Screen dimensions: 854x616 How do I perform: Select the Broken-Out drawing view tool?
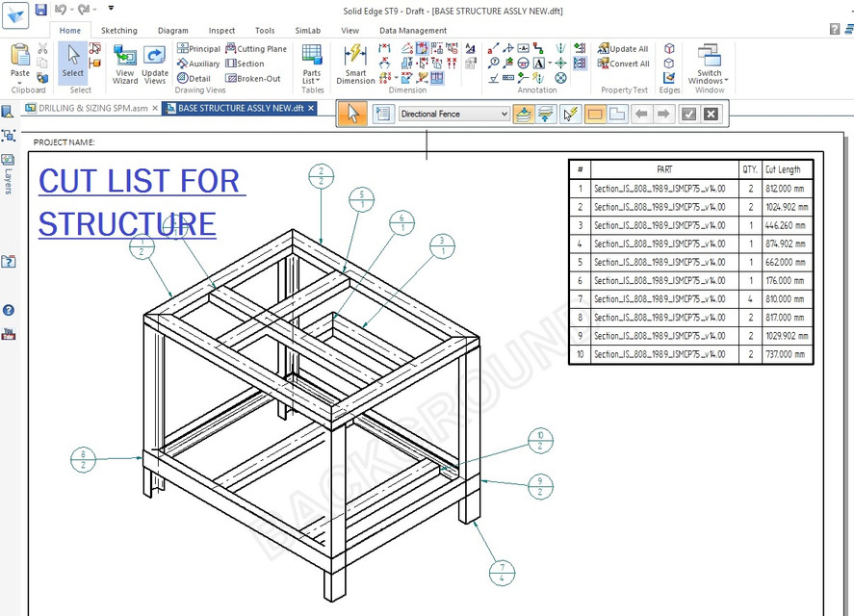pyautogui.click(x=253, y=77)
